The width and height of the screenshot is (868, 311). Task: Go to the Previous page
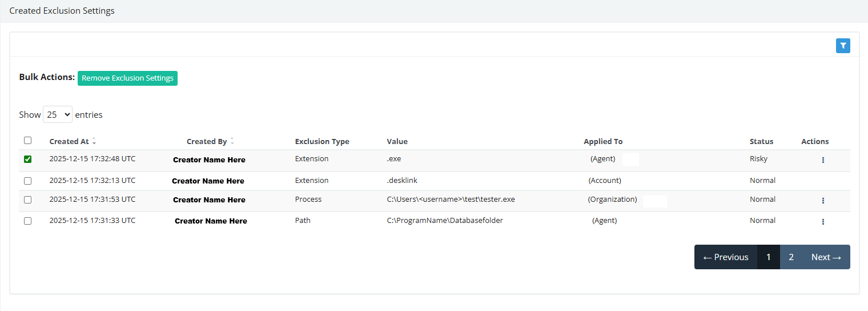point(725,257)
